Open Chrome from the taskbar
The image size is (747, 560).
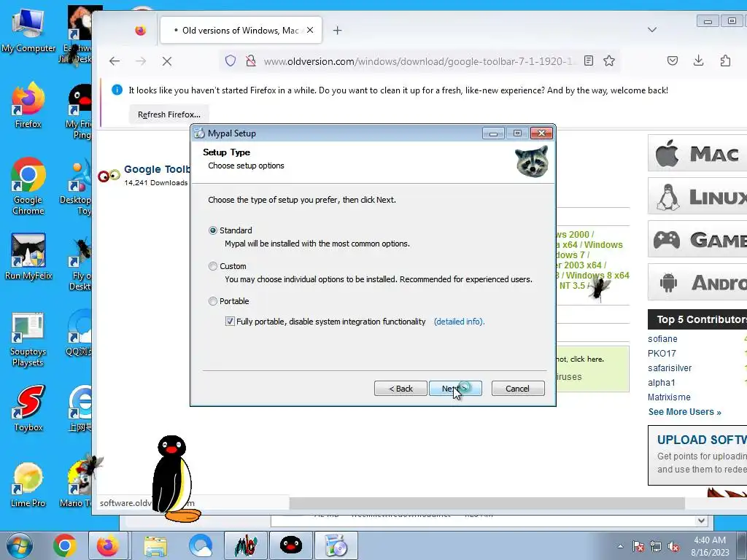64,545
